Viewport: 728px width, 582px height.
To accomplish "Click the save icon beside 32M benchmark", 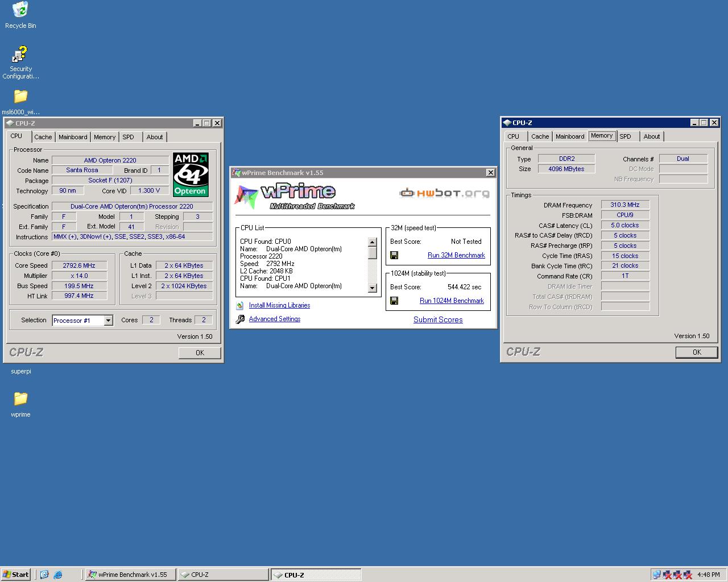I will (394, 256).
